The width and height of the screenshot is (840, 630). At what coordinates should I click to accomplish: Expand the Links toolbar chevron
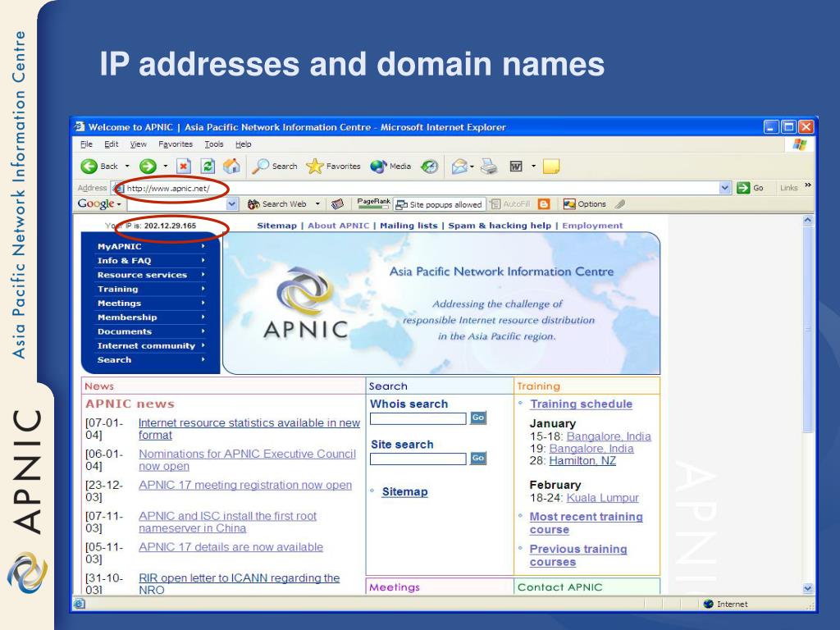(808, 185)
